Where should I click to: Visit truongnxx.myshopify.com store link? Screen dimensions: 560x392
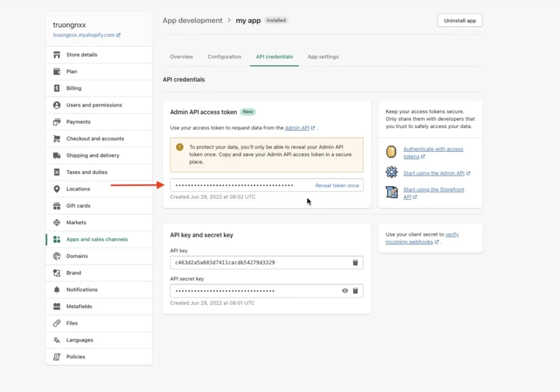pos(84,35)
